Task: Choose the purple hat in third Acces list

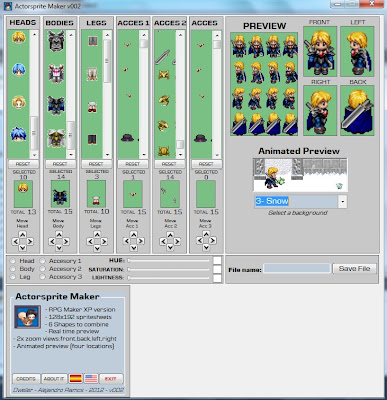Action: [200, 138]
